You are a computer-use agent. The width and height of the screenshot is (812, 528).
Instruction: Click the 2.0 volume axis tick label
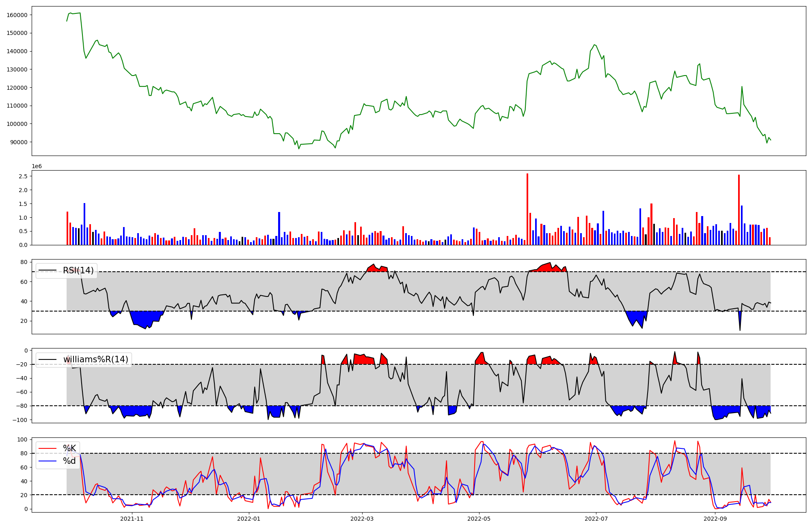point(23,190)
